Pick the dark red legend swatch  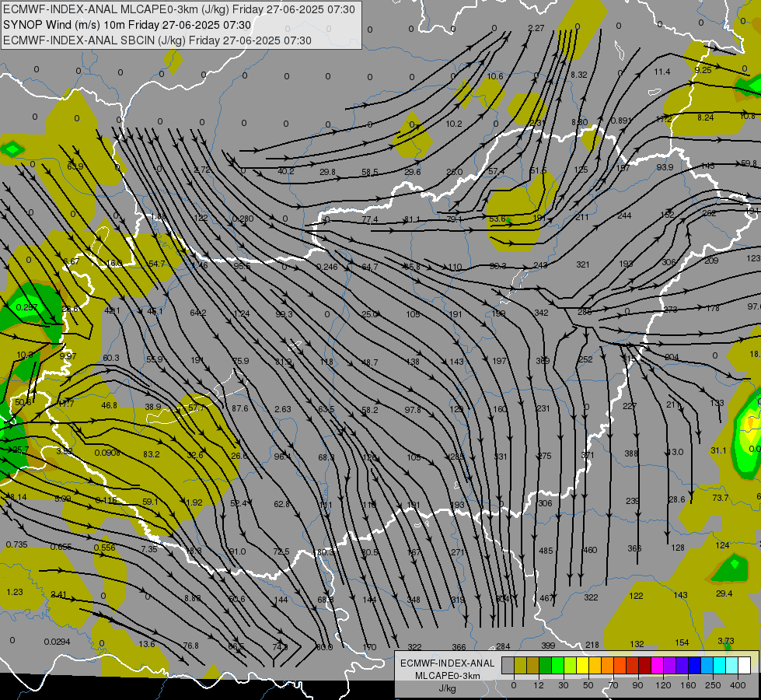coord(645,665)
